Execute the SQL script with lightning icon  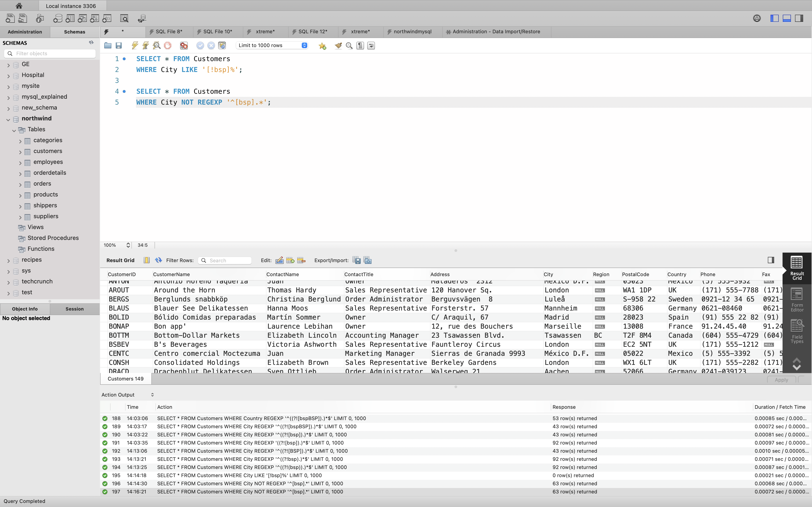(135, 45)
